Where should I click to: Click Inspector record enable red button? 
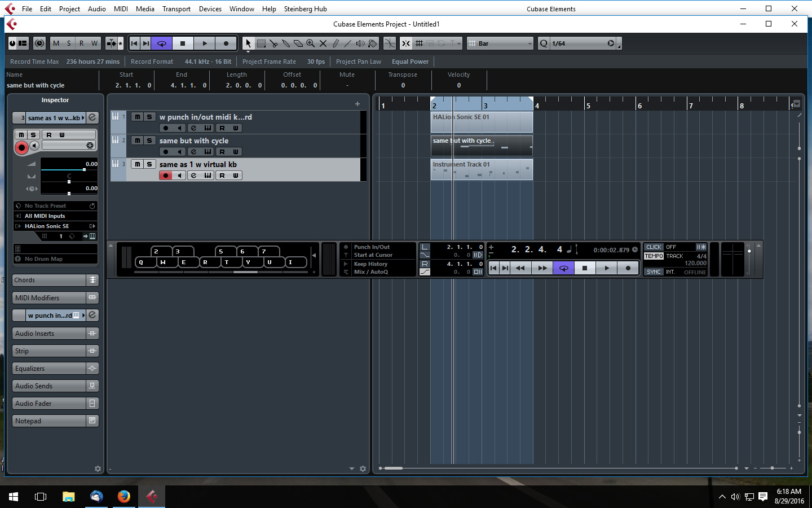(21, 147)
